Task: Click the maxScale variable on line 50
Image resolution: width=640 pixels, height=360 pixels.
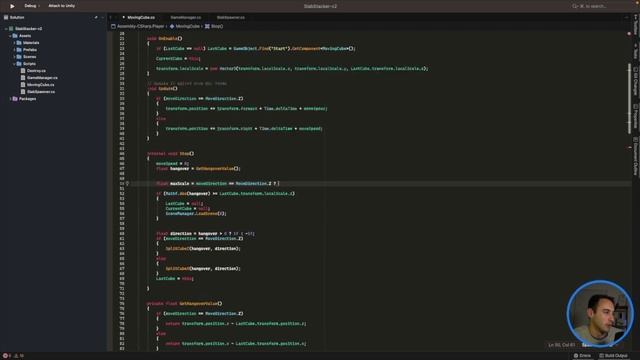Action: point(180,184)
